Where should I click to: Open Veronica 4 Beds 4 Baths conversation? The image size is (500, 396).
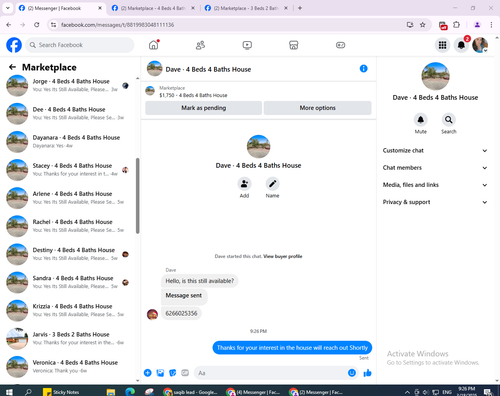pyautogui.click(x=68, y=366)
